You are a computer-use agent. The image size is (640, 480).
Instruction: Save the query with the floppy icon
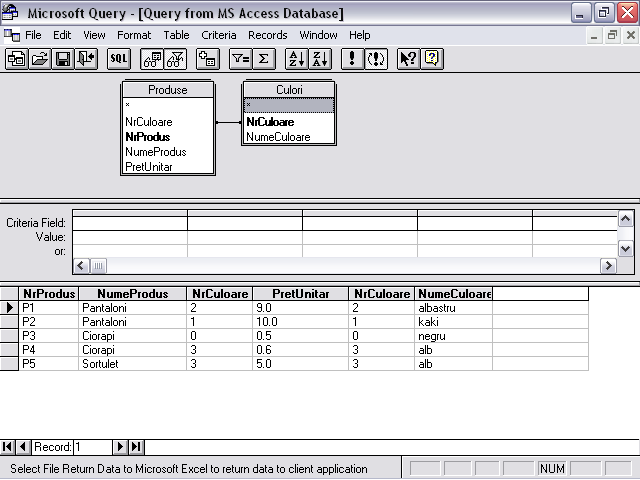coord(63,59)
